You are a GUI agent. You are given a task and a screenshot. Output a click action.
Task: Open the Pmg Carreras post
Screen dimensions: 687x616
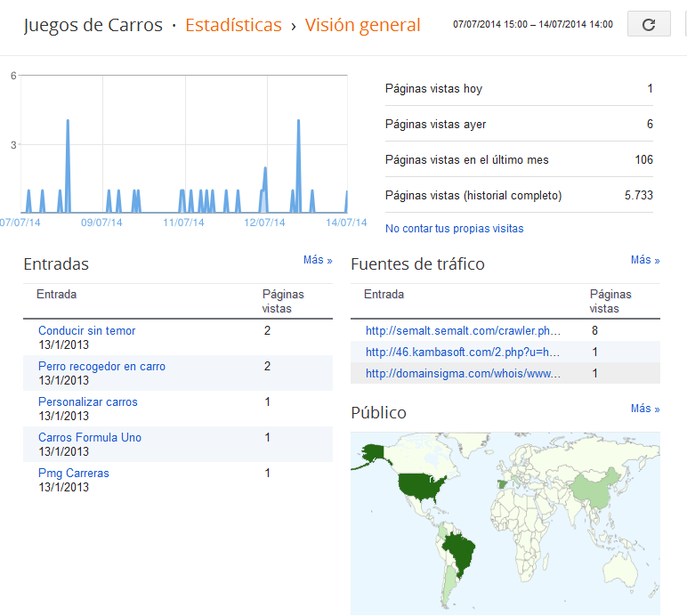tap(74, 474)
